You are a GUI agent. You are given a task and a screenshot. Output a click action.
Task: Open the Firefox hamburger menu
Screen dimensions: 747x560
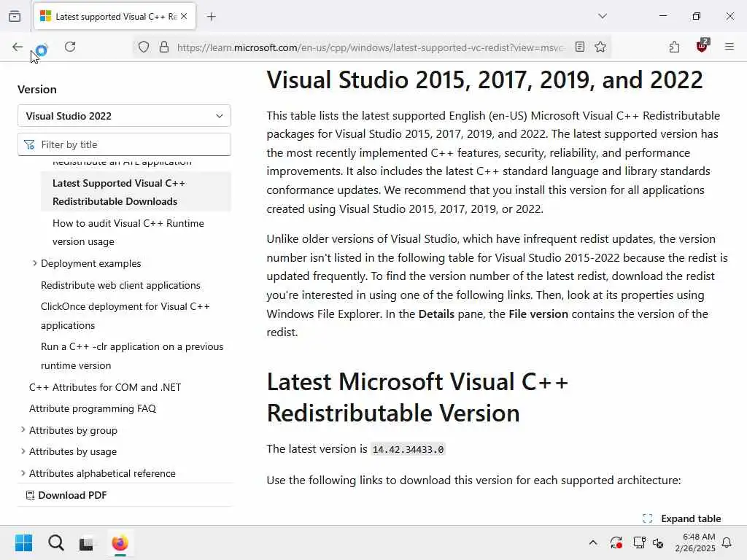(x=729, y=47)
